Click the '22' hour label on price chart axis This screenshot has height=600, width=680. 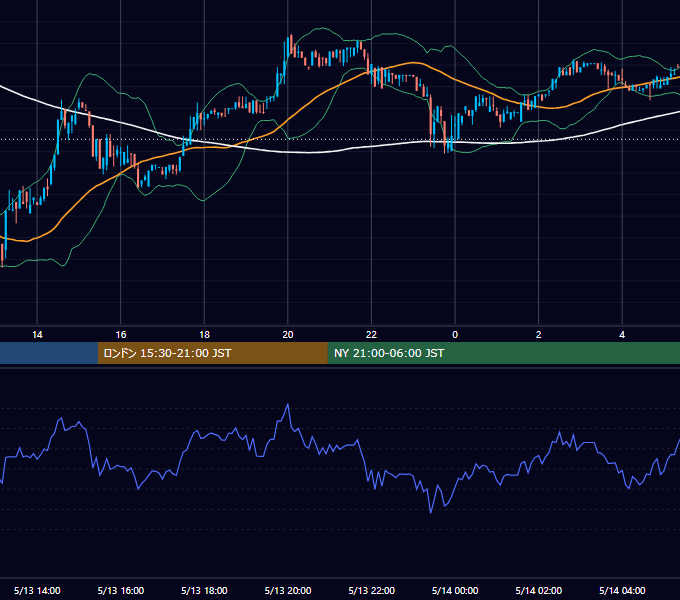pos(371,335)
